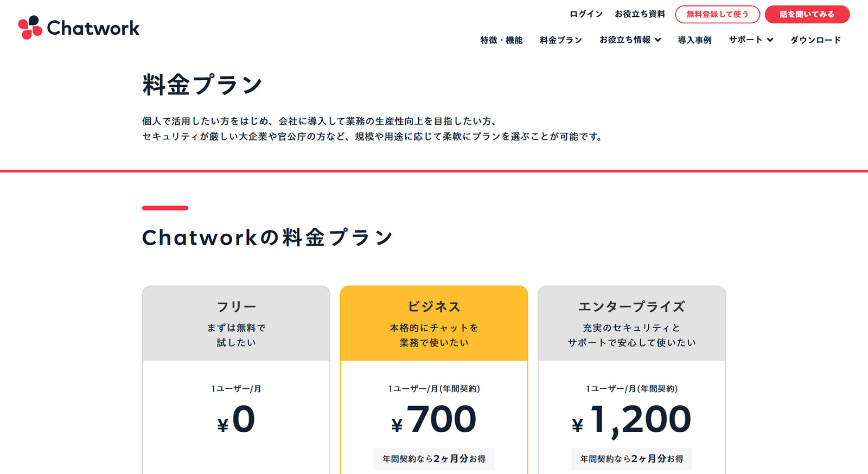
Task: Open the お役立ち資料 link in the top bar
Action: [x=640, y=14]
